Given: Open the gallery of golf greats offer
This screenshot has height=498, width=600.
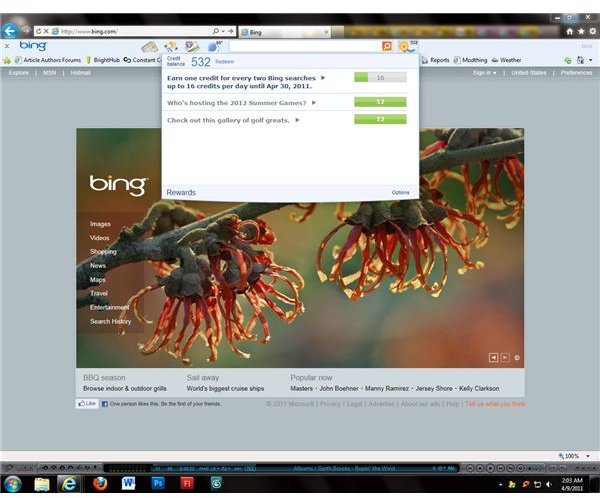Looking at the screenshot, I should tap(228, 120).
